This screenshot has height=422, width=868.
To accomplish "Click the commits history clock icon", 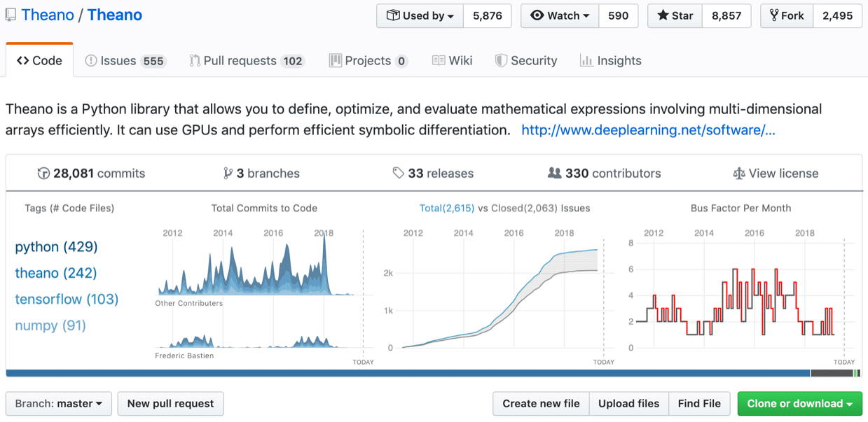I will (43, 174).
